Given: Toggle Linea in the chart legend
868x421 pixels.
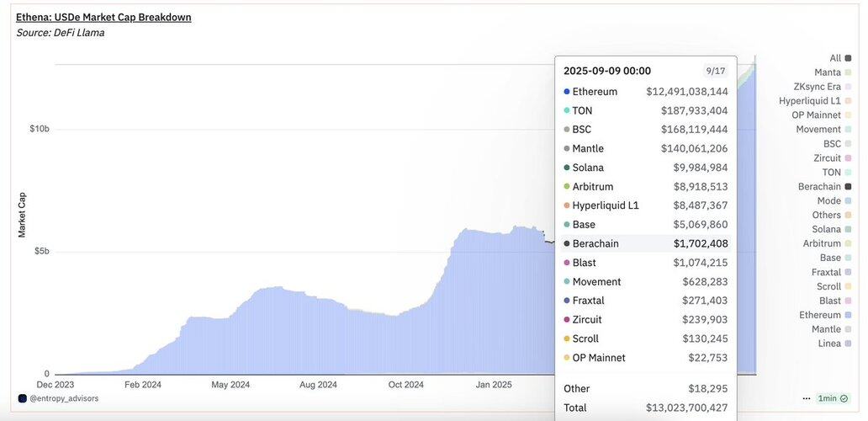Looking at the screenshot, I should pos(835,344).
